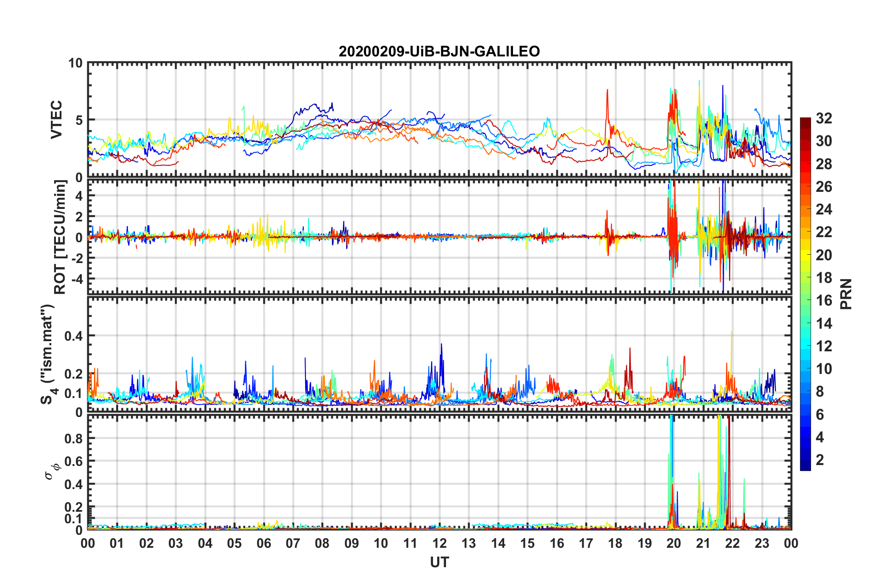This screenshot has width=879, height=588.
Task: Click PRN colorbar tick label 2
Action: tap(820, 459)
